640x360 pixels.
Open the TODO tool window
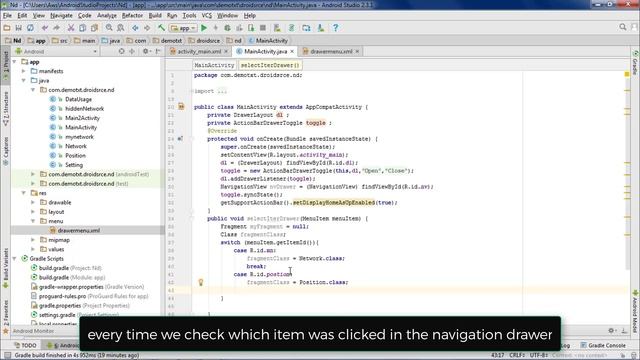pos(26,345)
